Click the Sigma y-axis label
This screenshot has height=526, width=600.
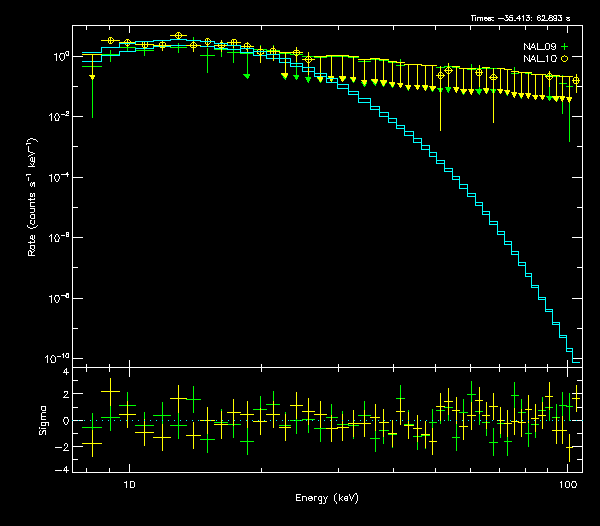(42, 420)
